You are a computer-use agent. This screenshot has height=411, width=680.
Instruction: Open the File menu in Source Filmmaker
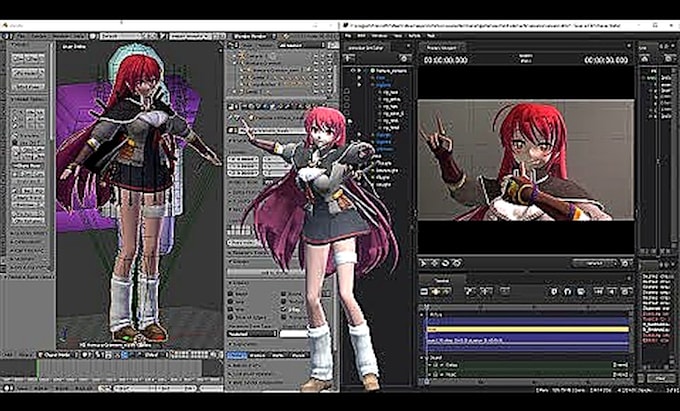349,36
